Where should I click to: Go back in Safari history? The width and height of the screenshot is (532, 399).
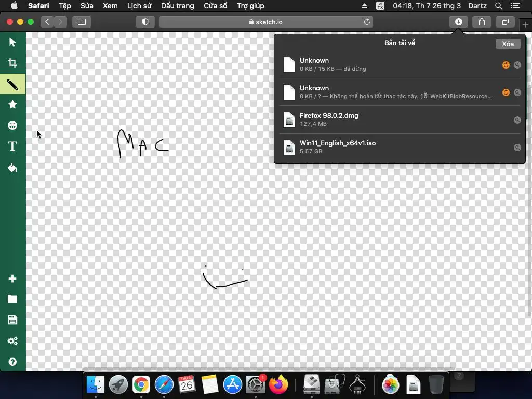47,22
